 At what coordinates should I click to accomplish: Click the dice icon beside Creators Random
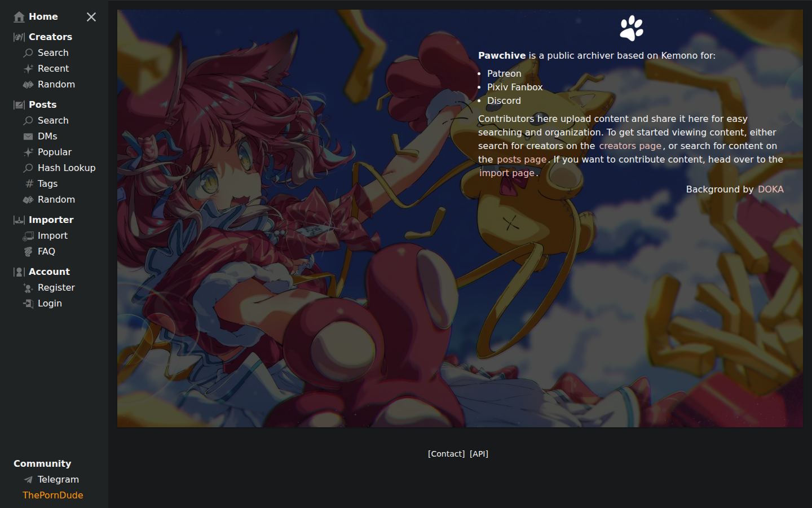pyautogui.click(x=28, y=85)
